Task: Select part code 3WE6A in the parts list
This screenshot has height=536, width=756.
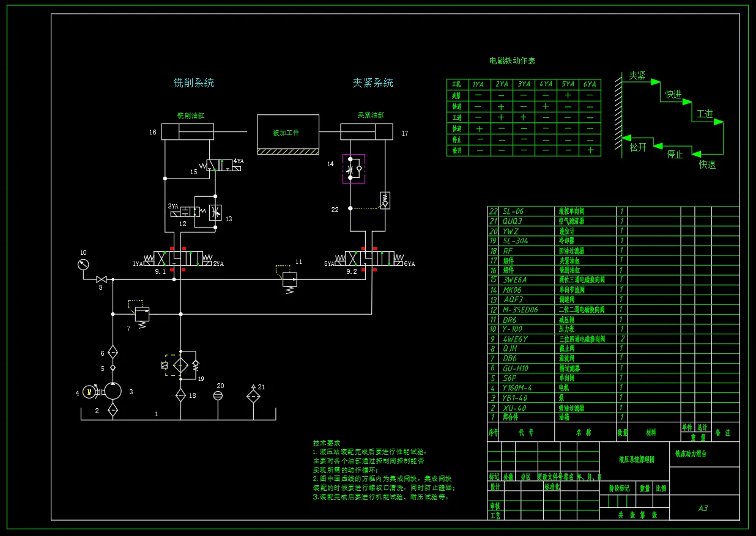Action: pyautogui.click(x=515, y=280)
